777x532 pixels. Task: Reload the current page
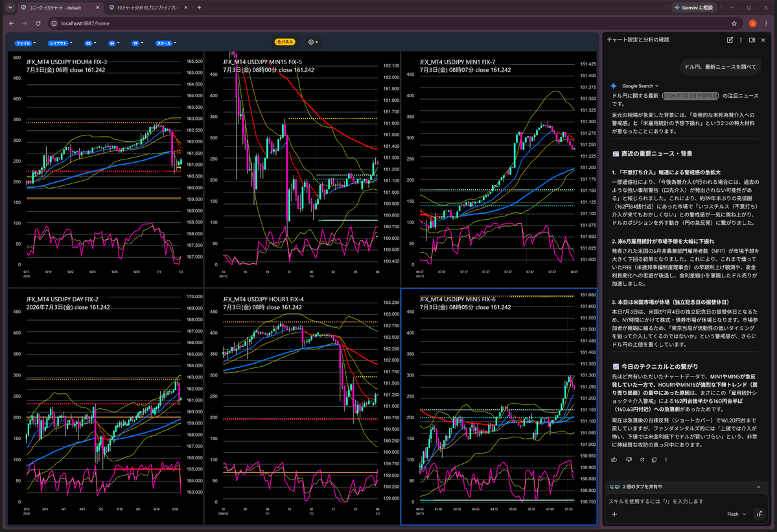pos(38,23)
